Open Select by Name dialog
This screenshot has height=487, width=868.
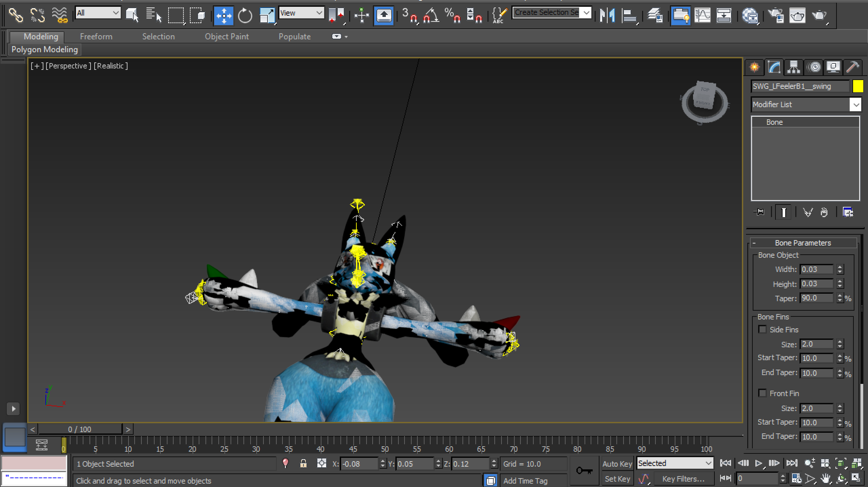[154, 15]
